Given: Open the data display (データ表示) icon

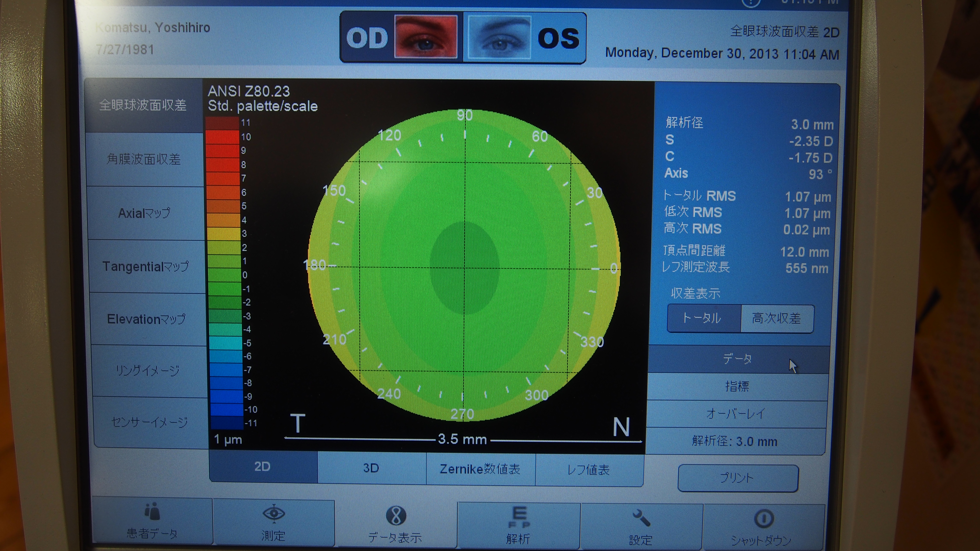Looking at the screenshot, I should [x=396, y=516].
